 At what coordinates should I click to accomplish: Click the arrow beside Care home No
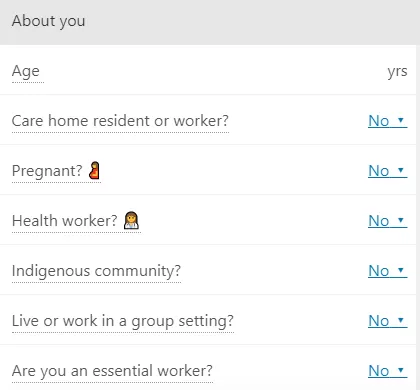click(401, 120)
